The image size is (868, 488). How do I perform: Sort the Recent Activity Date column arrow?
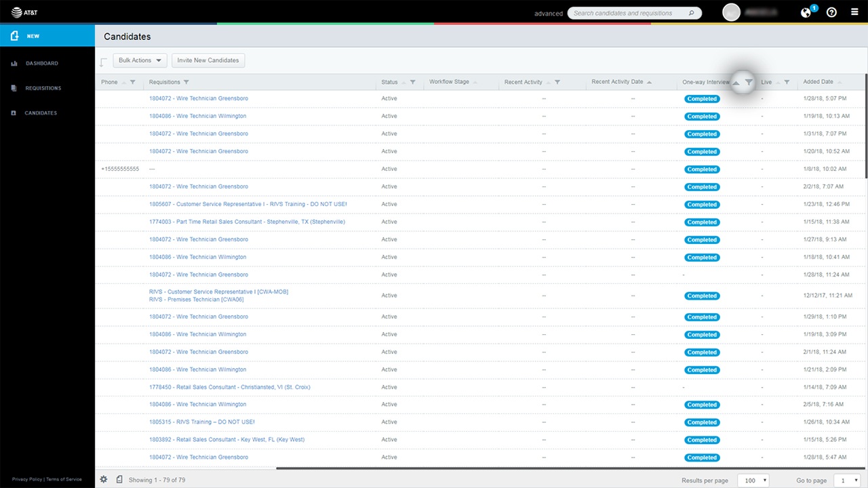coord(649,83)
